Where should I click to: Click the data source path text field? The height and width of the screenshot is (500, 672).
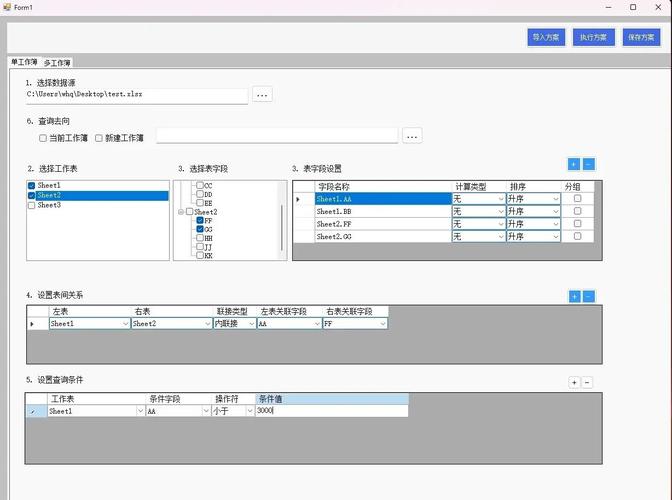(137, 95)
